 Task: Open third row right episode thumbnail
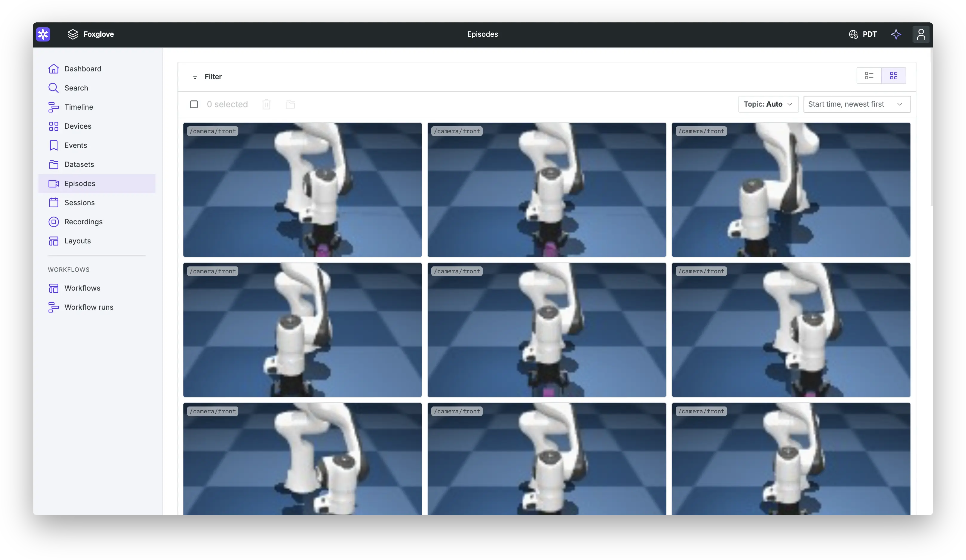[x=791, y=459]
